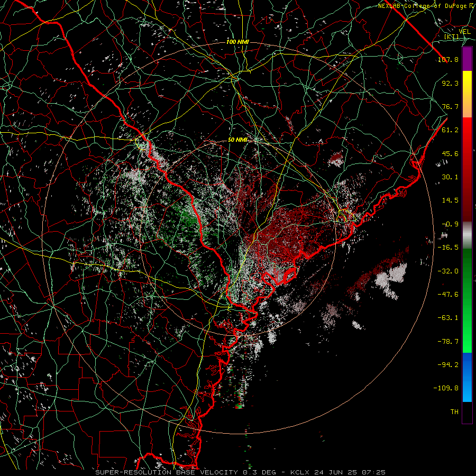Click the purple segment of the color bar
The width and height of the screenshot is (476, 476).
467,59
